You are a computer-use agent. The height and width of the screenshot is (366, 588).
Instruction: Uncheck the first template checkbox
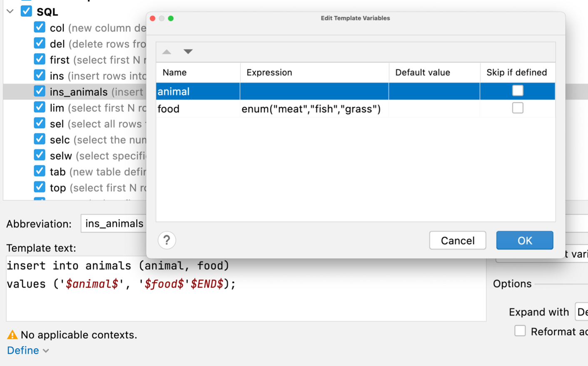pos(40,59)
